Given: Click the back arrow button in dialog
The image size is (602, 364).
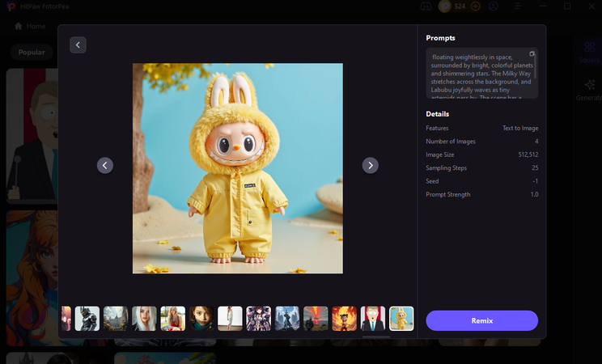Looking at the screenshot, I should click(x=78, y=45).
